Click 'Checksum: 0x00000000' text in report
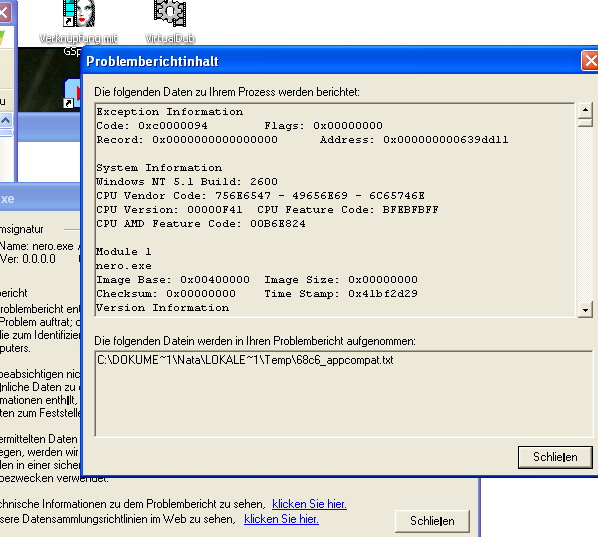 pos(166,294)
